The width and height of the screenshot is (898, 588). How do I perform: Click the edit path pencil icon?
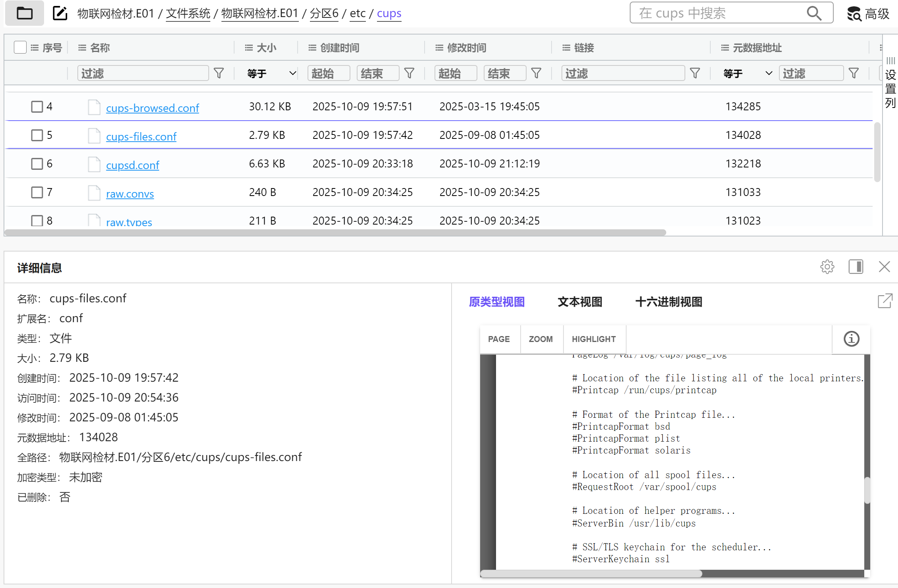[60, 13]
